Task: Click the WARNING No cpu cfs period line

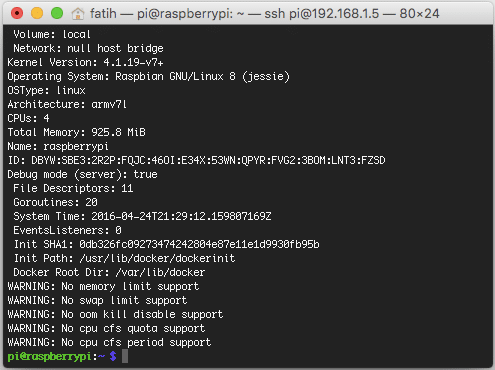Action: tap(109, 342)
